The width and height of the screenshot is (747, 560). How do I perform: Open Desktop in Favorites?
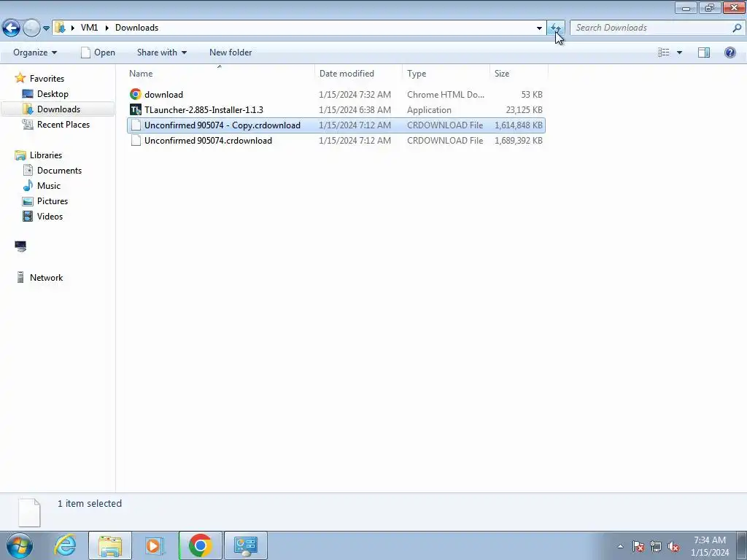click(x=53, y=94)
